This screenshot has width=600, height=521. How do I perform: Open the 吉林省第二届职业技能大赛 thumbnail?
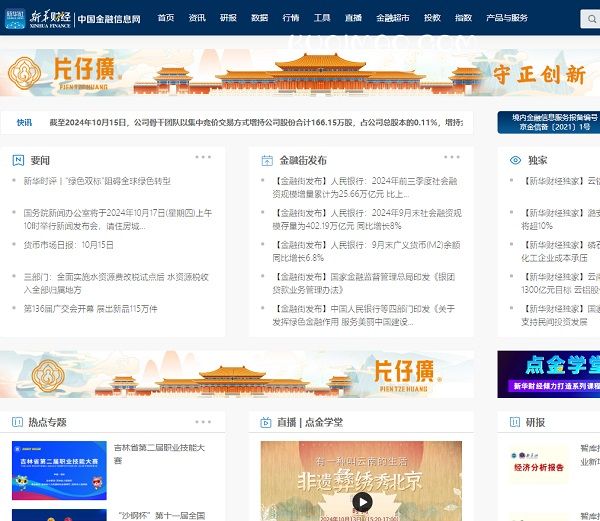pyautogui.click(x=59, y=471)
